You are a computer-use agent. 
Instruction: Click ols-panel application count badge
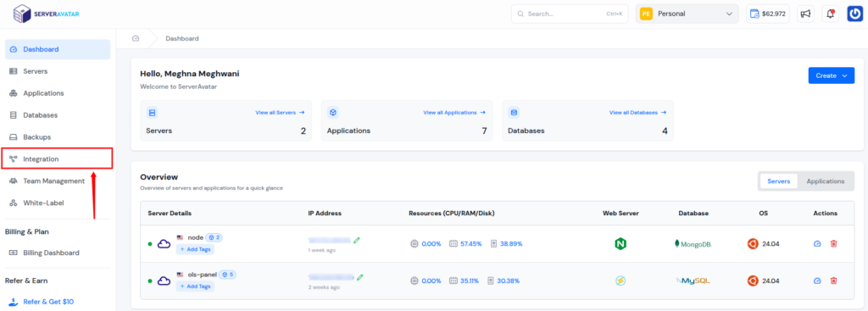point(228,275)
